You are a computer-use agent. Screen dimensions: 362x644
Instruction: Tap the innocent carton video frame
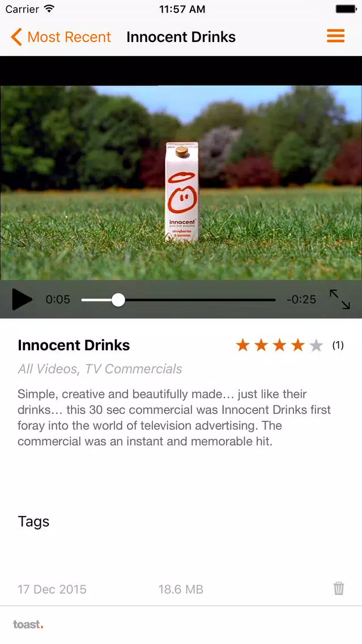pos(181,183)
